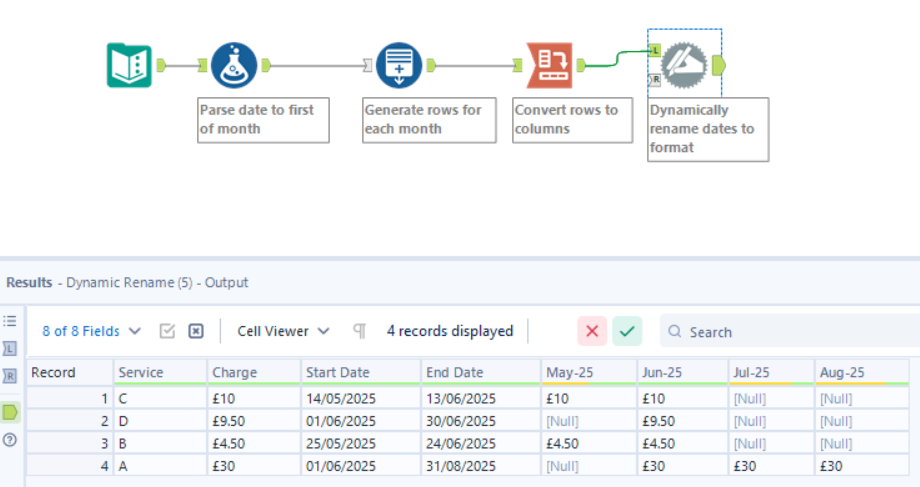Select End Date cell 13/06/2025
Image resolution: width=920 pixels, height=487 pixels.
[x=481, y=398]
